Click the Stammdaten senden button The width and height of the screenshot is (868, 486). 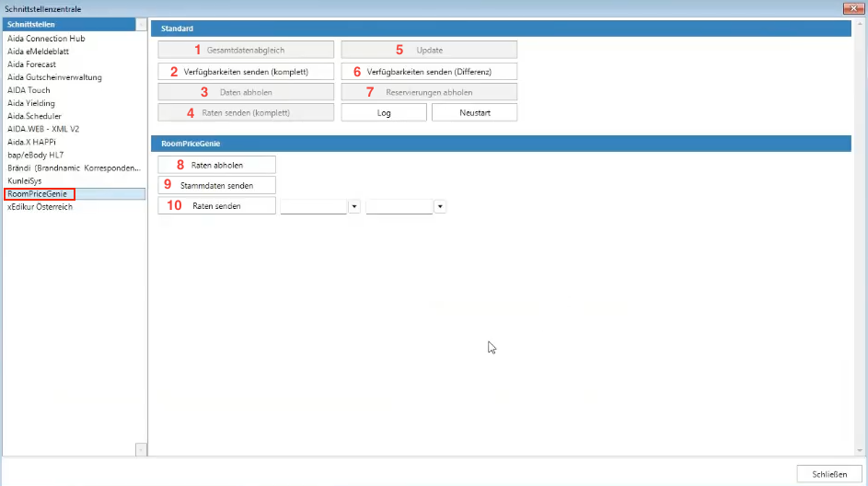(x=217, y=185)
